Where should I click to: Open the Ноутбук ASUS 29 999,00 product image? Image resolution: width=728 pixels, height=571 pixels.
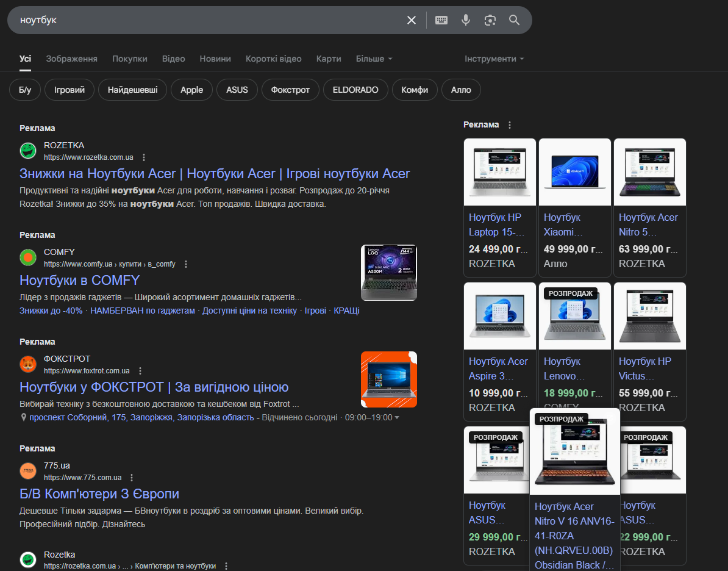pos(497,460)
